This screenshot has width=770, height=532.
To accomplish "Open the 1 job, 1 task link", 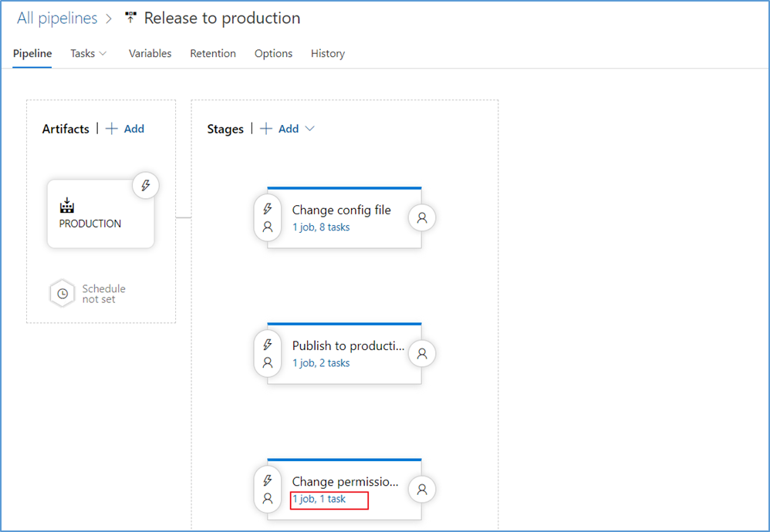I will point(319,499).
